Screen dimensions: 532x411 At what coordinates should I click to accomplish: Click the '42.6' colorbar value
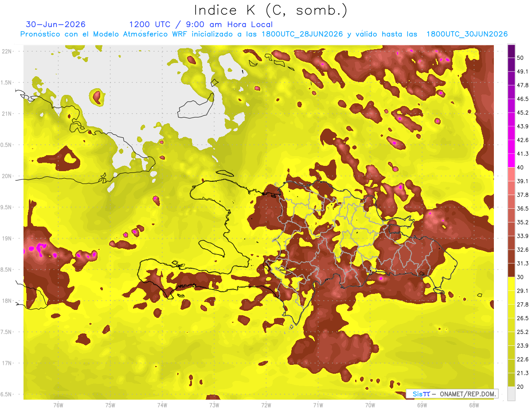click(522, 140)
